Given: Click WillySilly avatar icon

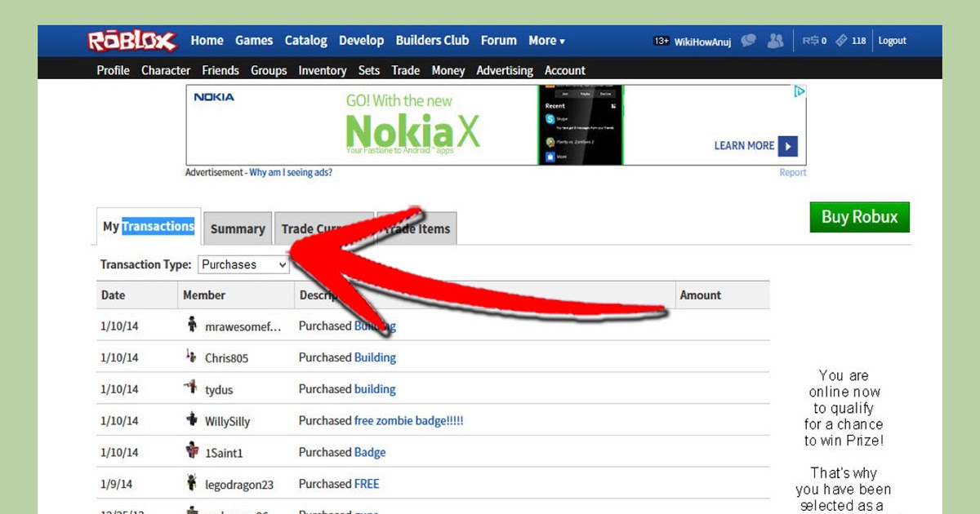Looking at the screenshot, I should coord(192,420).
